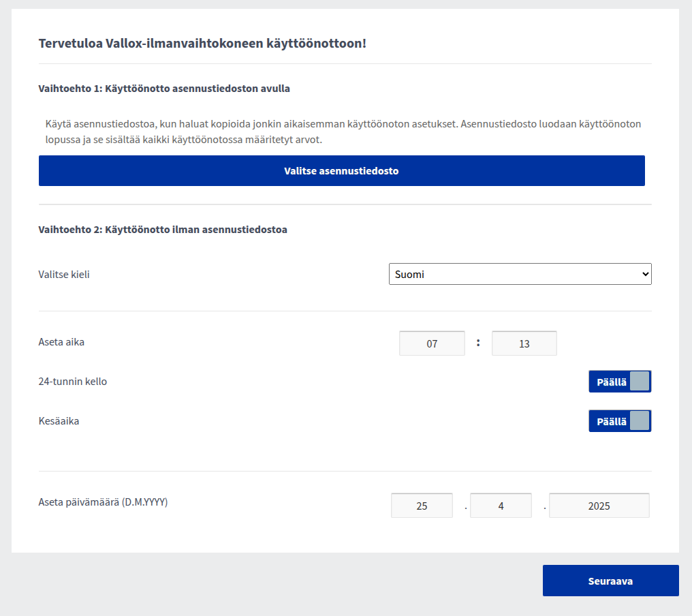
Task: Click the 24-tunnin kello label text
Action: 72,382
